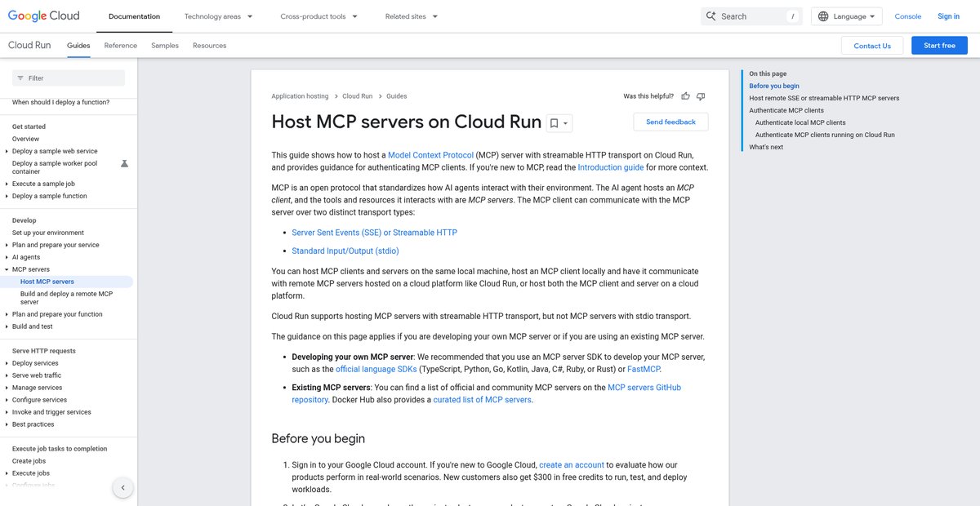Open Server Sent Events (SSE) or Streamable HTTP link
980x506 pixels.
coord(374,233)
